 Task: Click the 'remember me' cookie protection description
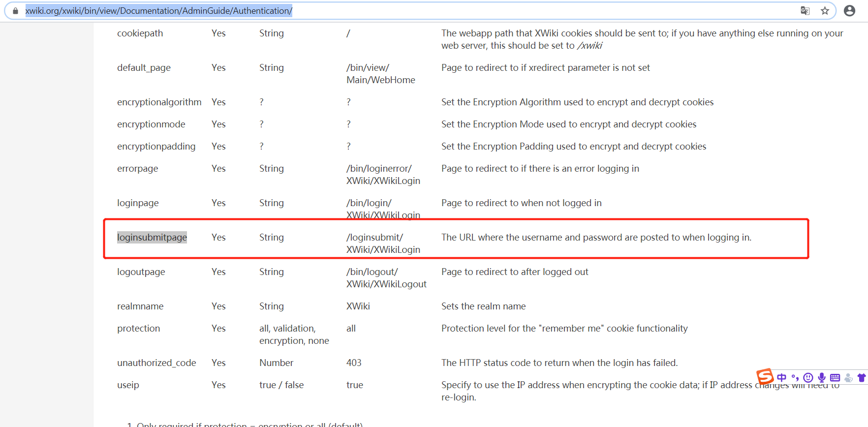pos(564,328)
